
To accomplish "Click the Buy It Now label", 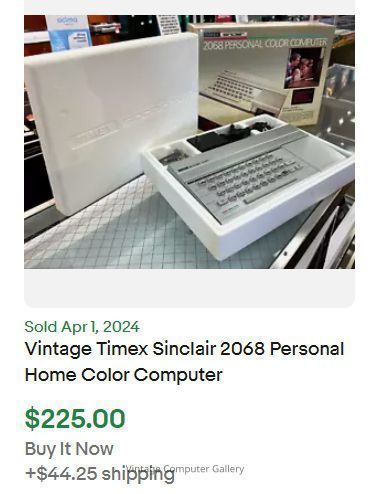I will (x=69, y=449).
